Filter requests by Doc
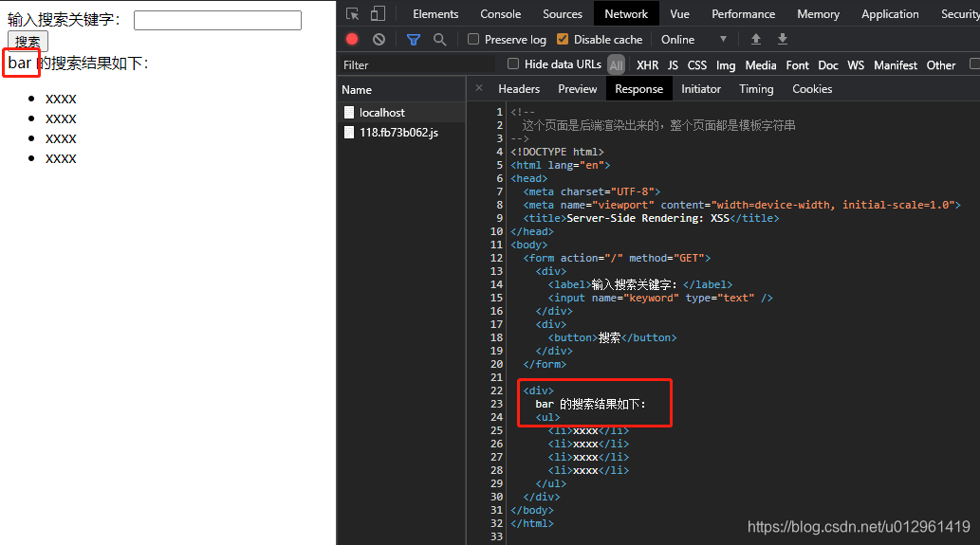 point(828,64)
